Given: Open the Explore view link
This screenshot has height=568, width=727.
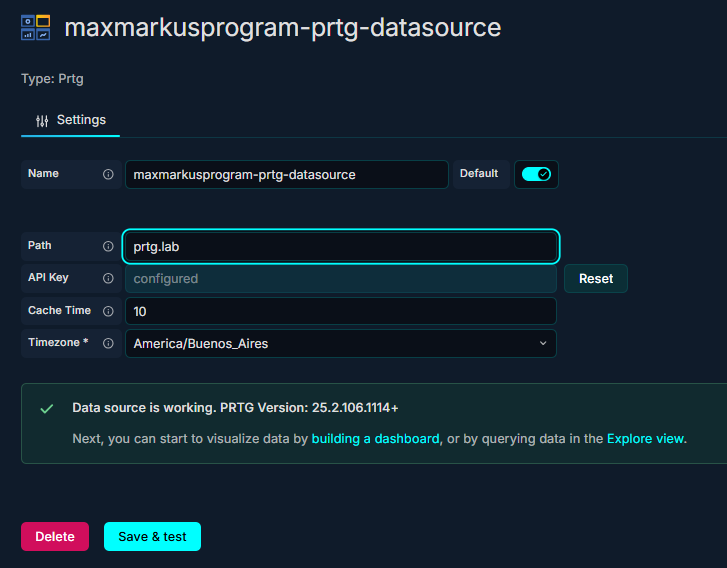Looking at the screenshot, I should click(645, 439).
